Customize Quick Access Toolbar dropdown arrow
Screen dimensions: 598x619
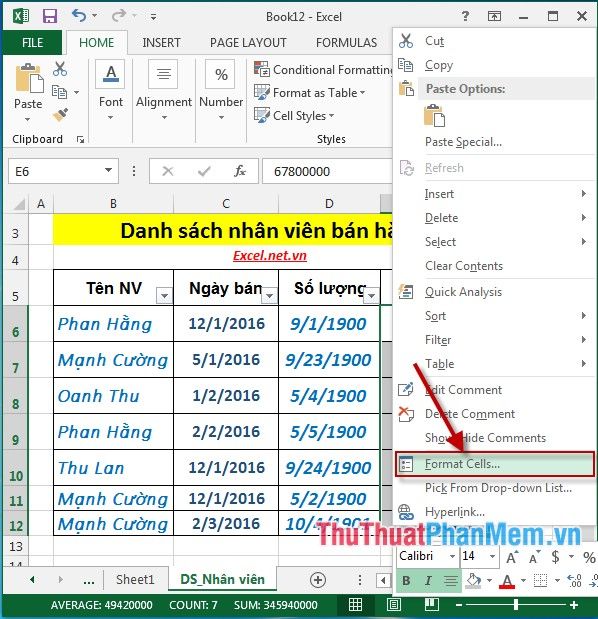click(x=153, y=17)
